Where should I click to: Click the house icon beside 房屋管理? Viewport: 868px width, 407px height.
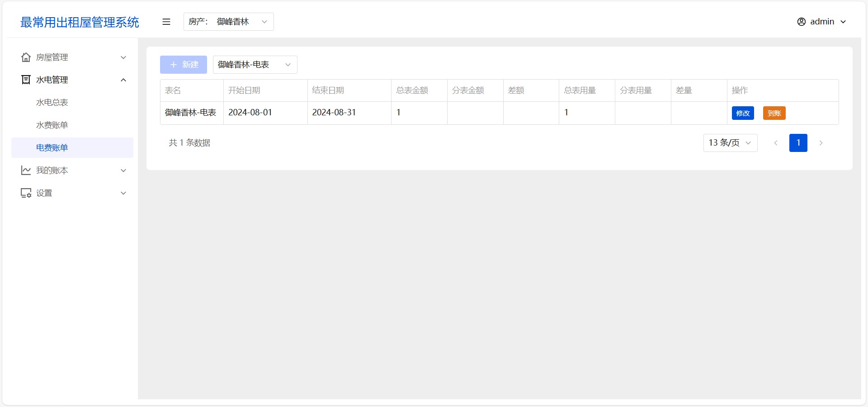26,57
